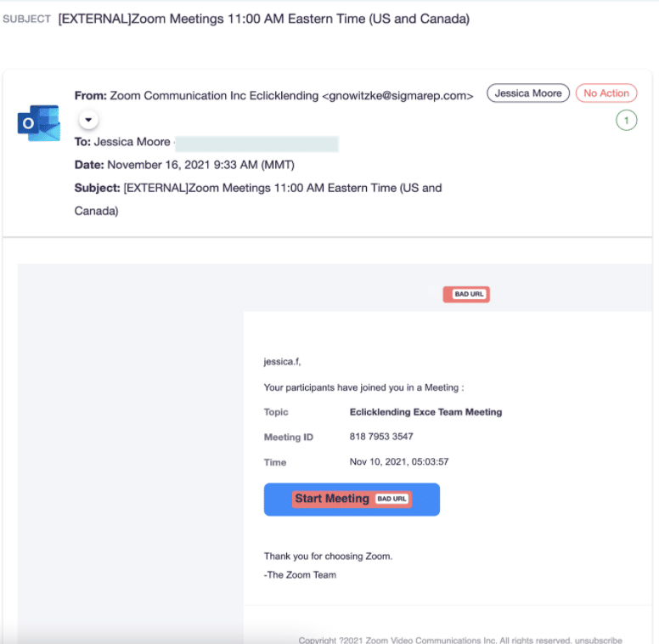659x644 pixels.
Task: Click the -The Zoom Team signature
Action: click(300, 574)
